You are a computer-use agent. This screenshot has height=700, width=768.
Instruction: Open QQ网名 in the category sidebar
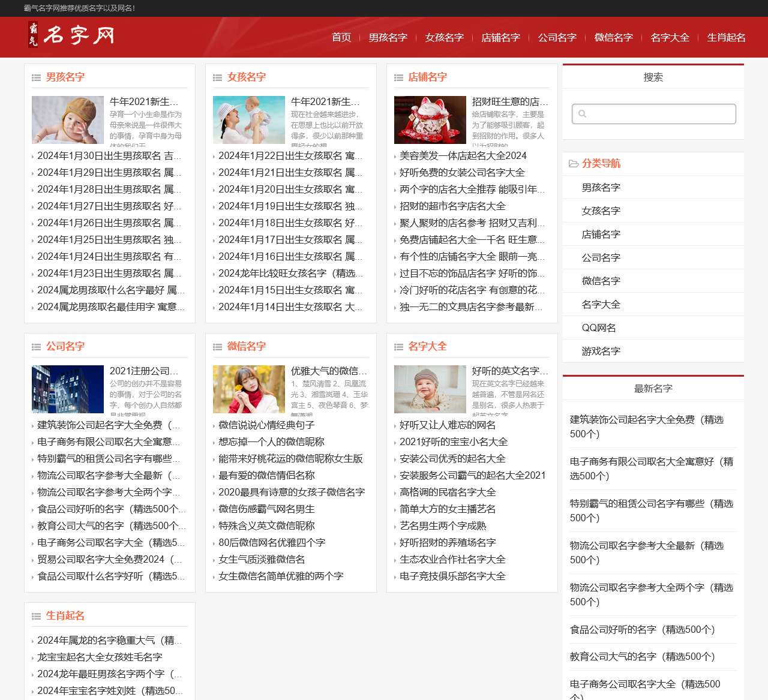coord(599,328)
